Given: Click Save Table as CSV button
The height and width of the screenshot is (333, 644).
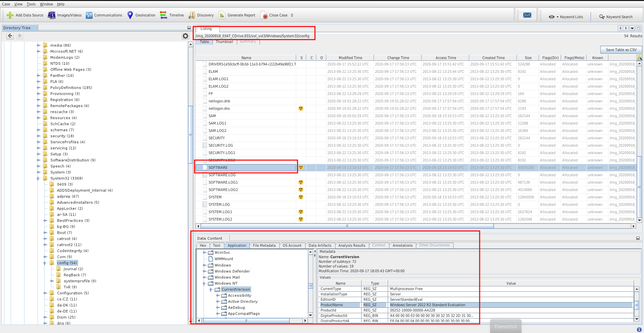Looking at the screenshot, I should click(x=621, y=50).
